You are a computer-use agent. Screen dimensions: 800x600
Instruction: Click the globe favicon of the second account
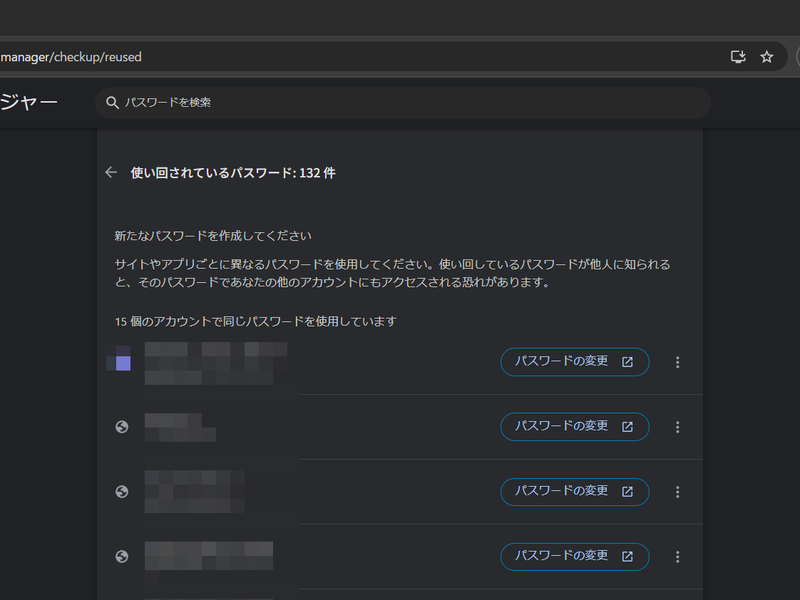click(122, 426)
